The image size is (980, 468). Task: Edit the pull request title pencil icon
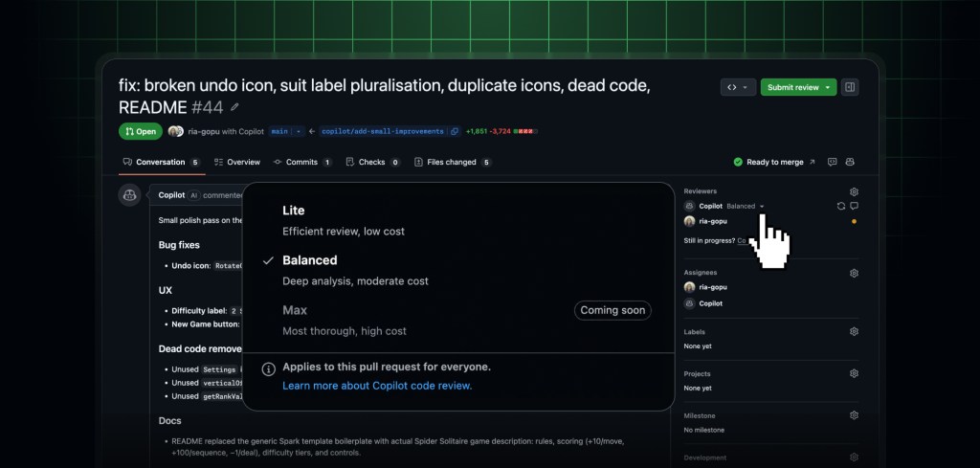[x=234, y=107]
